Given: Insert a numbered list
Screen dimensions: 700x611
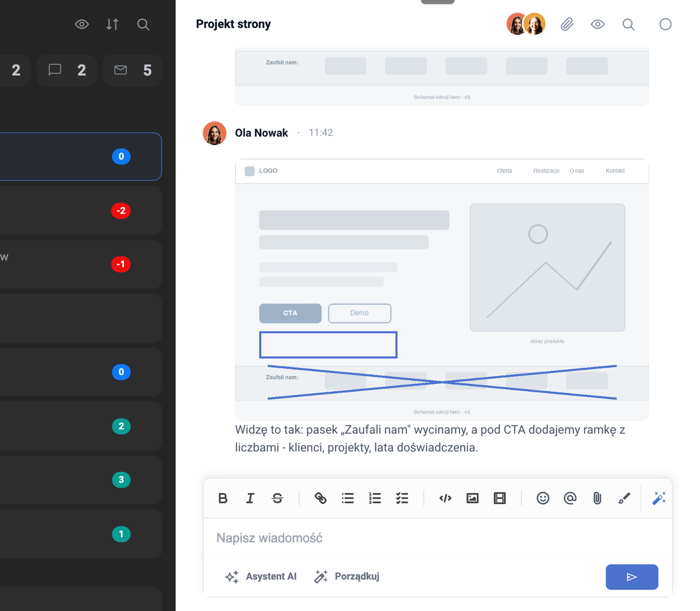Looking at the screenshot, I should (x=375, y=498).
